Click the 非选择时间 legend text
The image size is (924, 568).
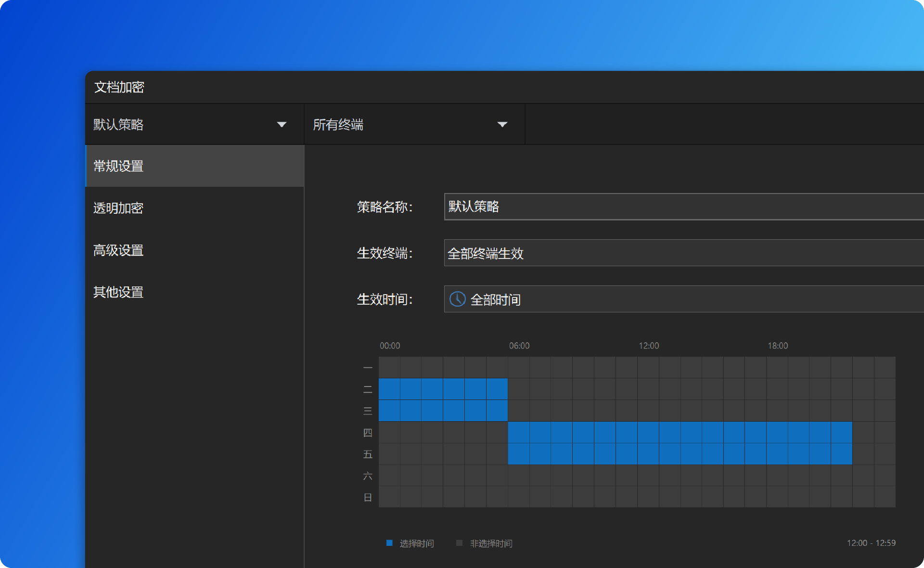tap(491, 543)
